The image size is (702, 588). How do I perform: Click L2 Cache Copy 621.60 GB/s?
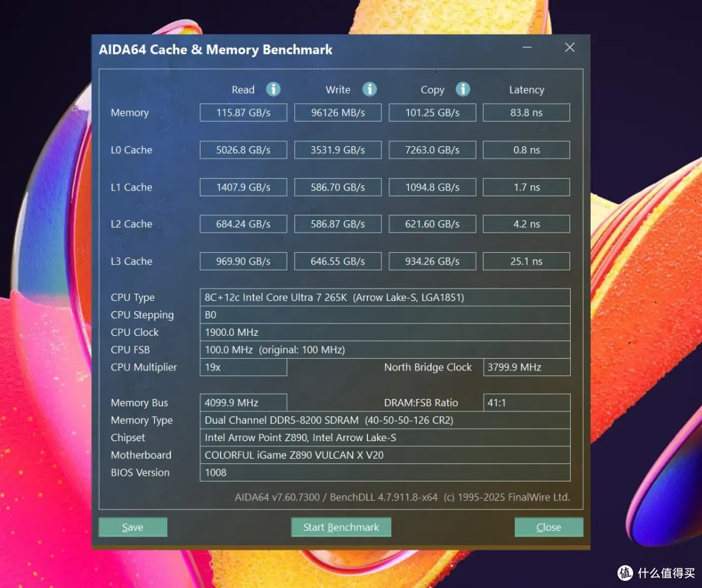coord(432,224)
